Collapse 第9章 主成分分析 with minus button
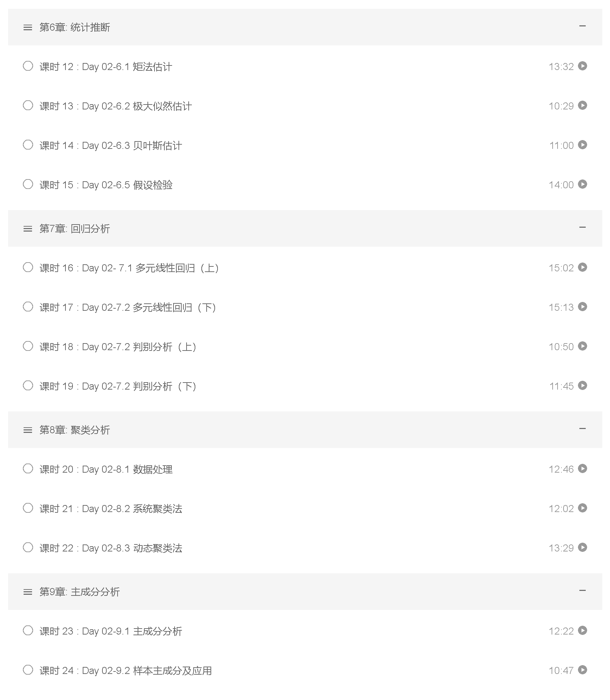 [583, 591]
